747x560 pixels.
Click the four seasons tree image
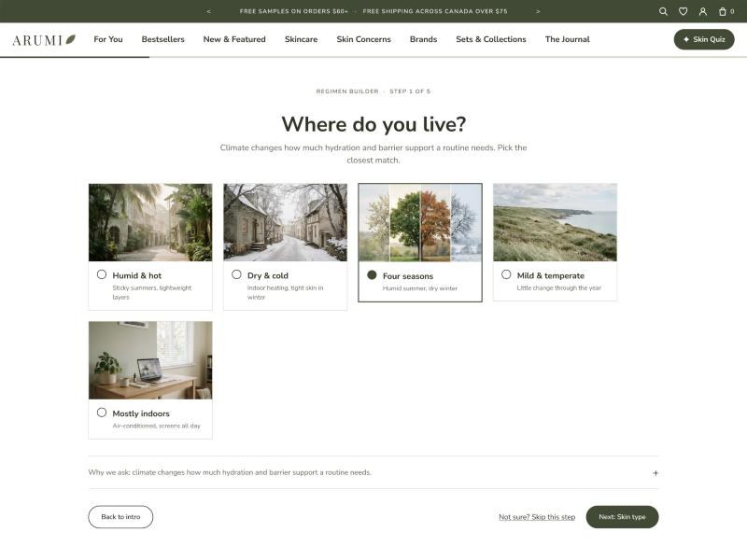pos(420,223)
